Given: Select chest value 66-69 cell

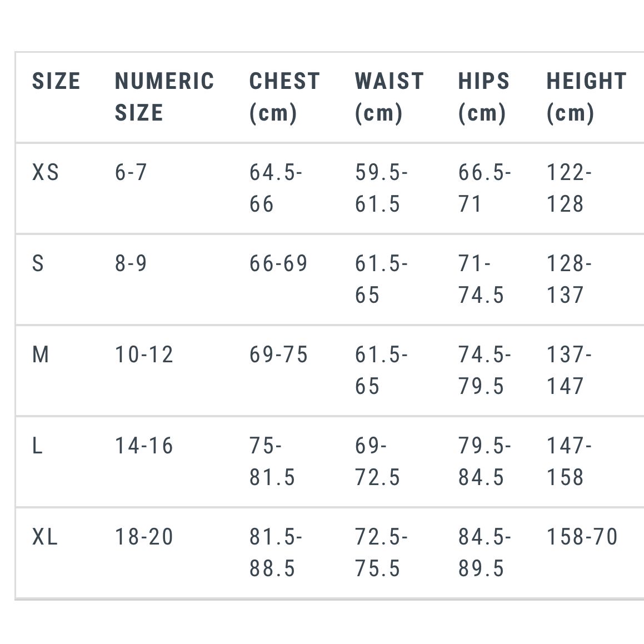Looking at the screenshot, I should pos(278,263).
